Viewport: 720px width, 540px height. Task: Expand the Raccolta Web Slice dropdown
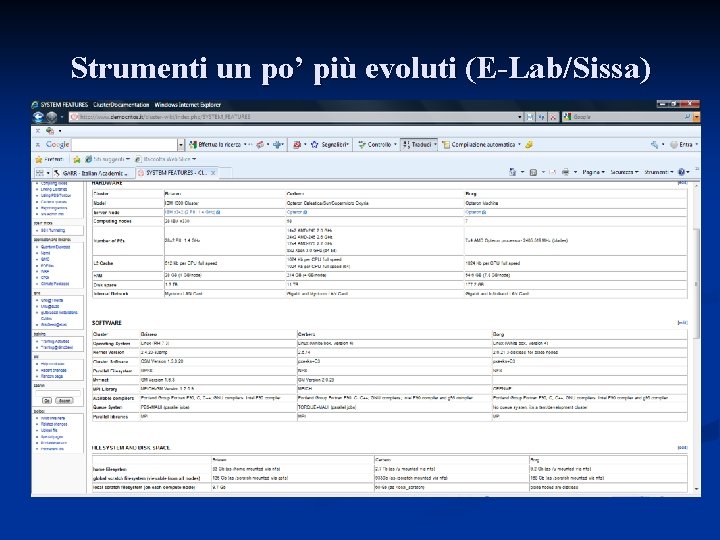[194, 159]
